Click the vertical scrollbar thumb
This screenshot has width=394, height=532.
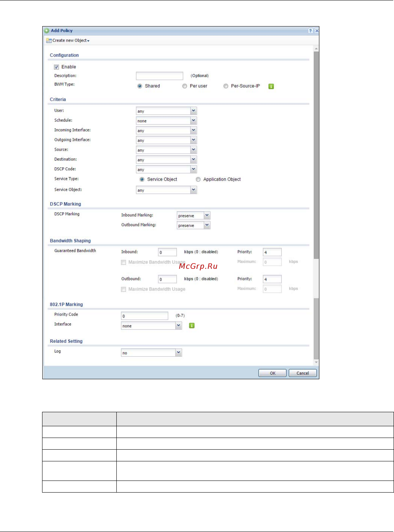pyautogui.click(x=316, y=155)
